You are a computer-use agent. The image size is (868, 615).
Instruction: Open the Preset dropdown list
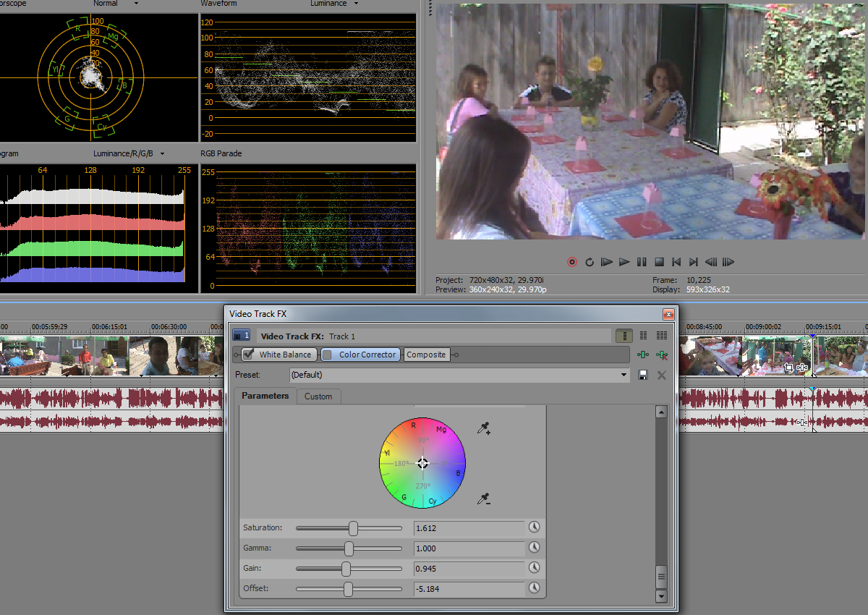[624, 375]
